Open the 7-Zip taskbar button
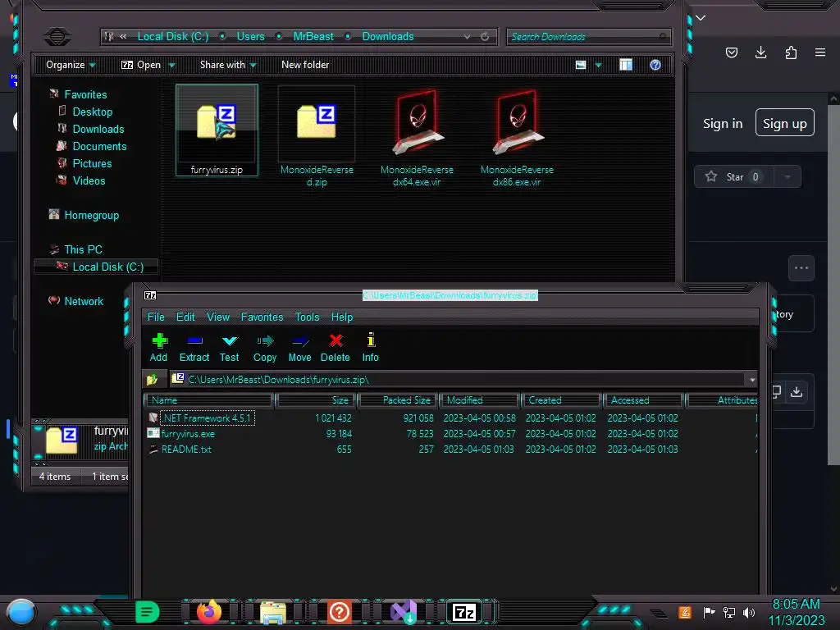840x630 pixels. tap(464, 612)
